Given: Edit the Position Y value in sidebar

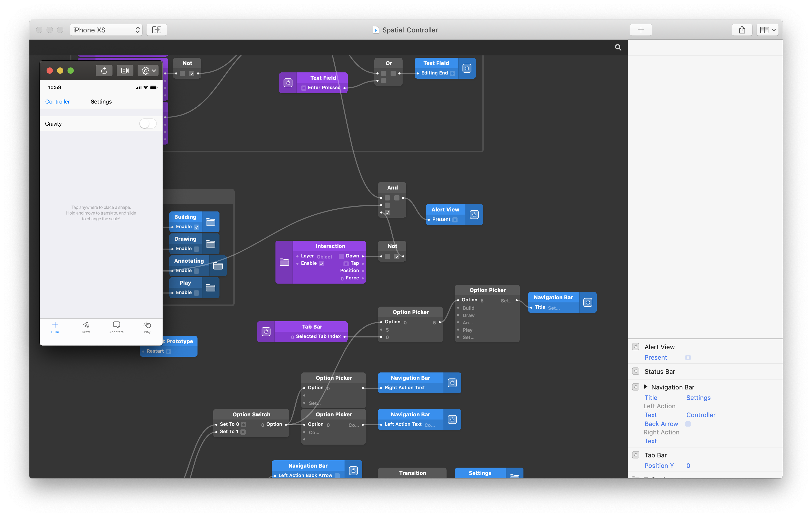Looking at the screenshot, I should point(688,466).
